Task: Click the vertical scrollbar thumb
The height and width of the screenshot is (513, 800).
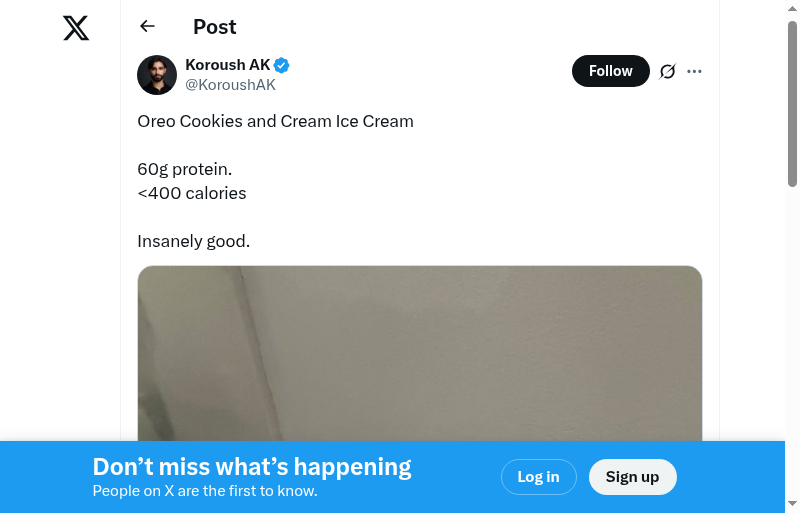Action: pyautogui.click(x=792, y=100)
